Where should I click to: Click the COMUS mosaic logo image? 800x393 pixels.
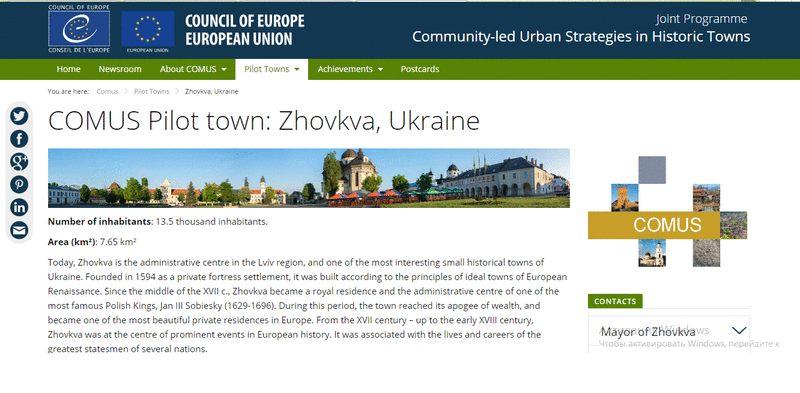click(667, 211)
